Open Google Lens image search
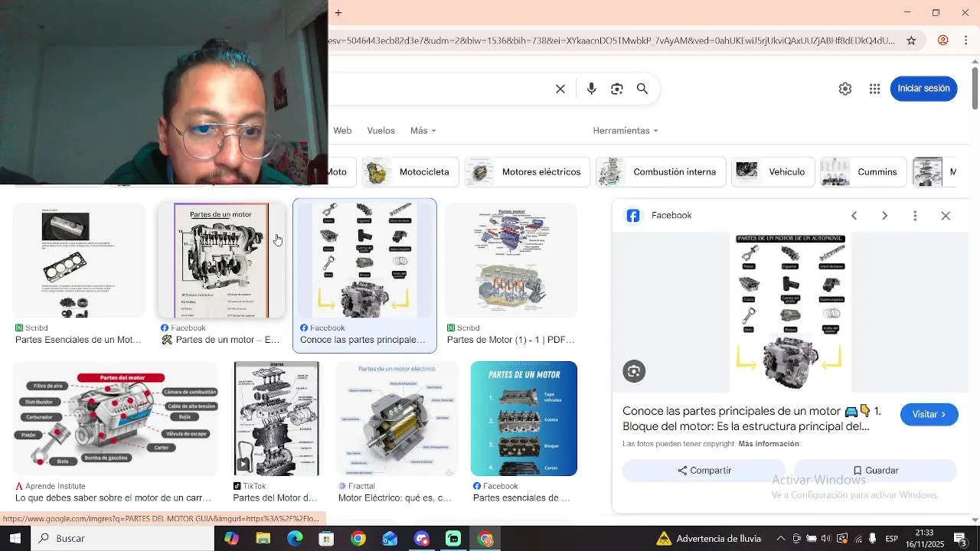 click(617, 89)
